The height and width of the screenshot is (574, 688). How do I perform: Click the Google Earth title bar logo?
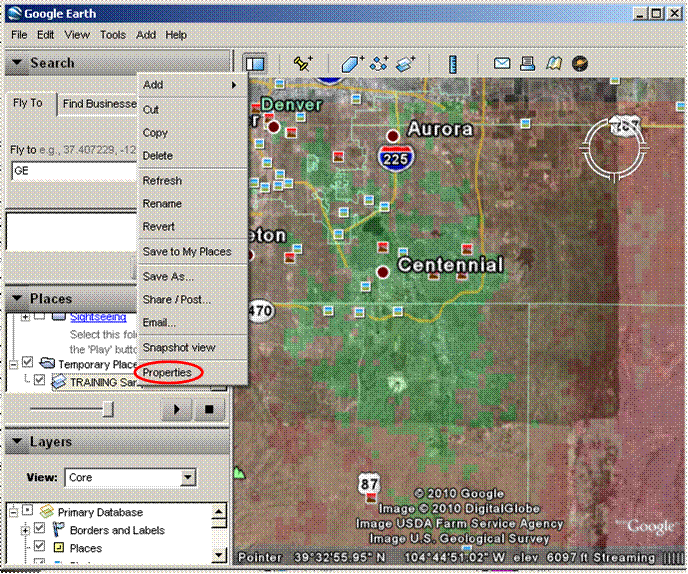tap(14, 14)
